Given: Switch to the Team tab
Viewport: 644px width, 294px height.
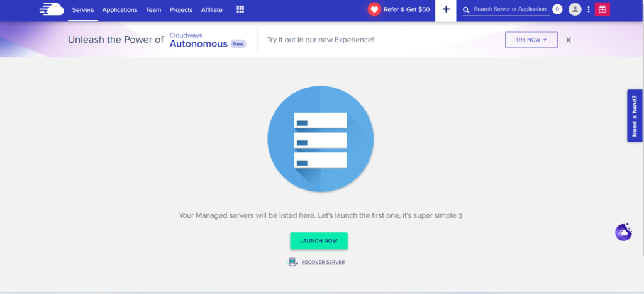Looking at the screenshot, I should click(x=153, y=10).
